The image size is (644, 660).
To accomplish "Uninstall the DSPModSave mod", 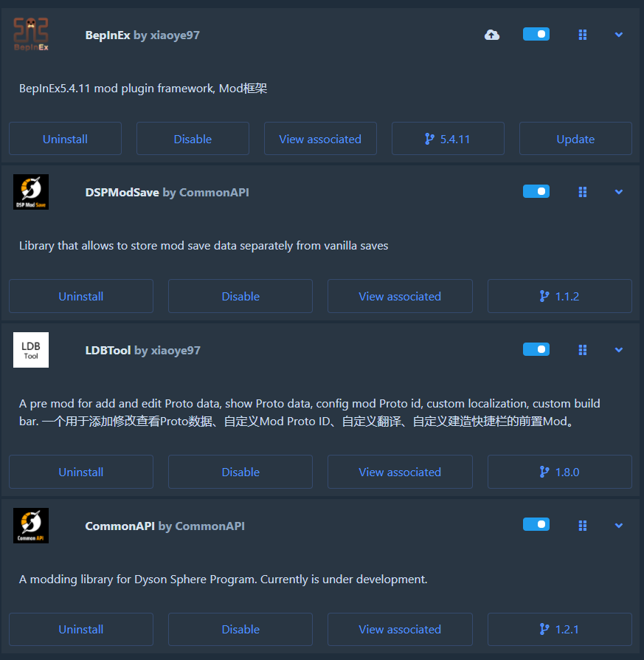I will 81,296.
